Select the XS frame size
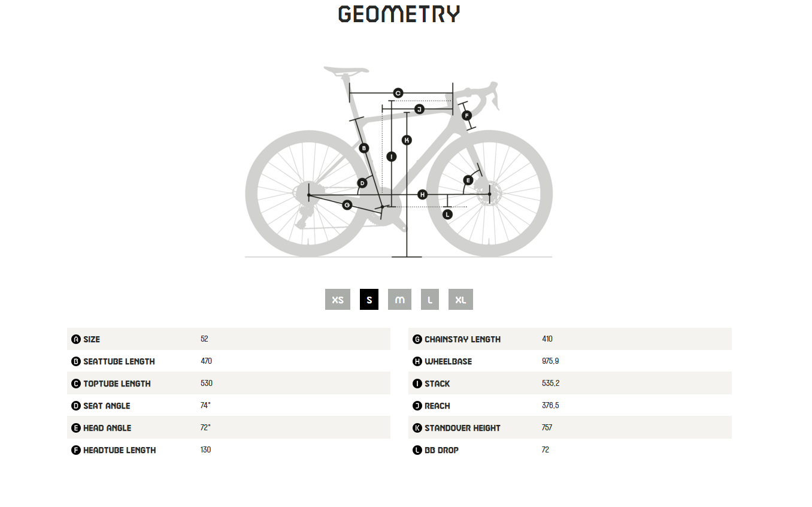Screen dimensions: 812x507 click(x=338, y=300)
